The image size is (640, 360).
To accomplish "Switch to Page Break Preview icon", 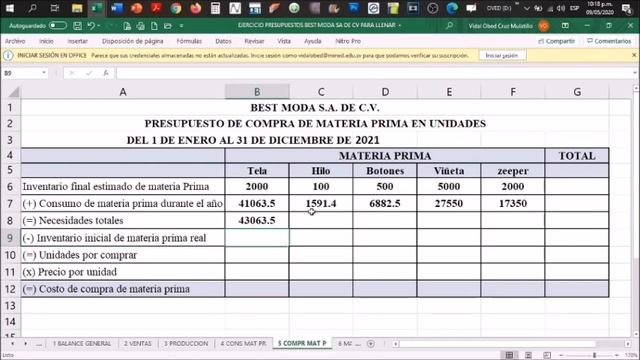I will 547,355.
